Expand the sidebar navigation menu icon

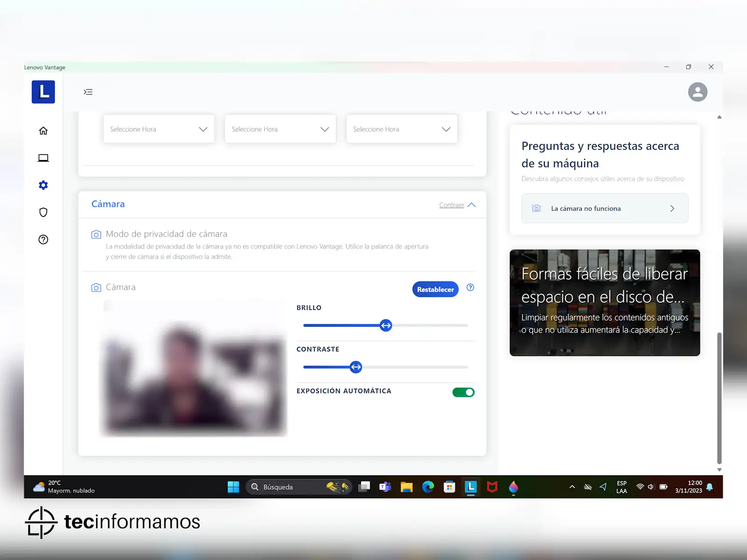[x=88, y=92]
